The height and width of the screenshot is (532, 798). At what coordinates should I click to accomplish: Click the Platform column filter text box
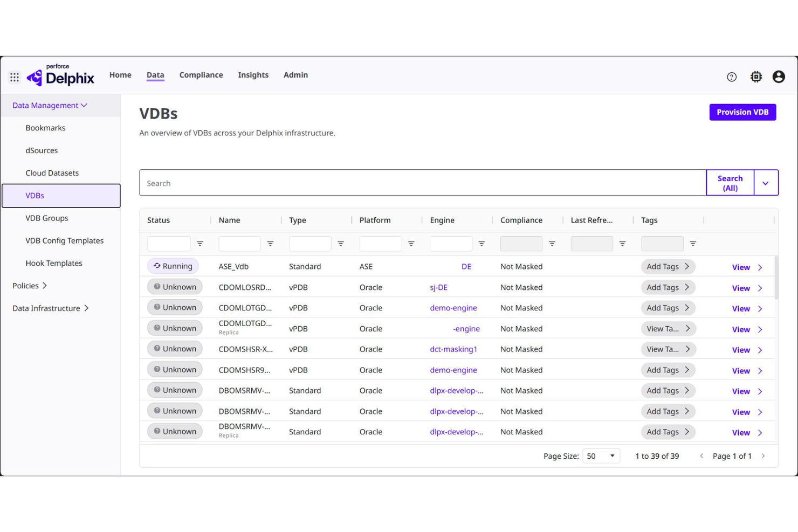point(381,244)
